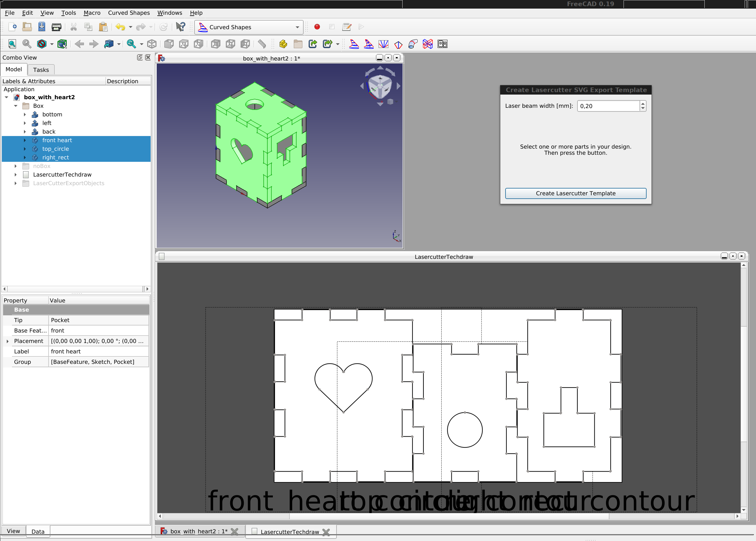
Task: Click the first Curved Shapes sail icon
Action: (x=354, y=44)
